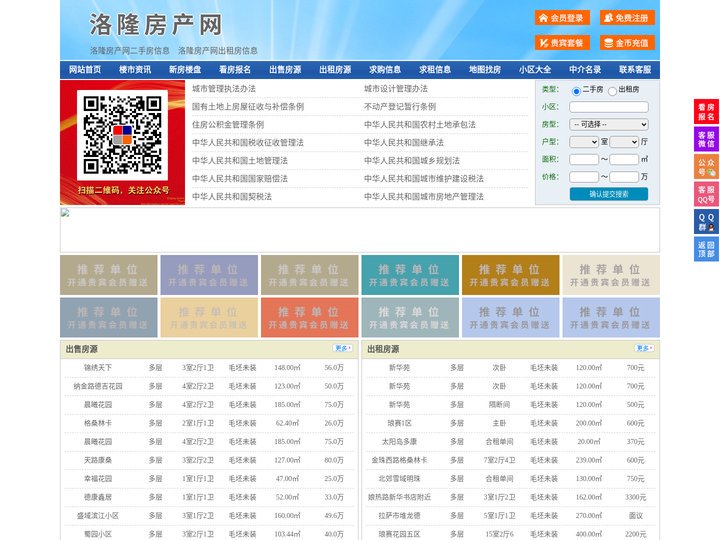Open 新房楼盘 navigation item
Viewport: 720px width, 540px height.
(x=185, y=70)
